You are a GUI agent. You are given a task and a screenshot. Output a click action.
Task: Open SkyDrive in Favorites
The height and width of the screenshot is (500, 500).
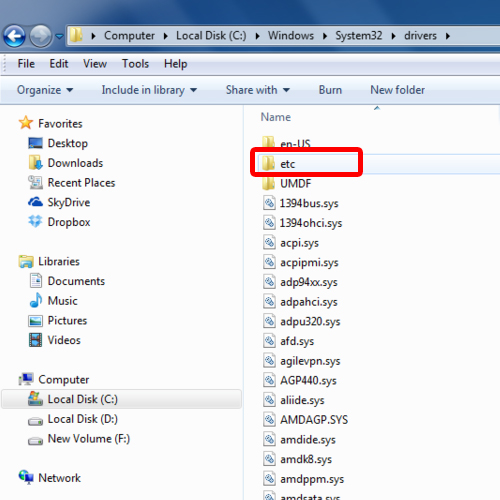(x=69, y=202)
